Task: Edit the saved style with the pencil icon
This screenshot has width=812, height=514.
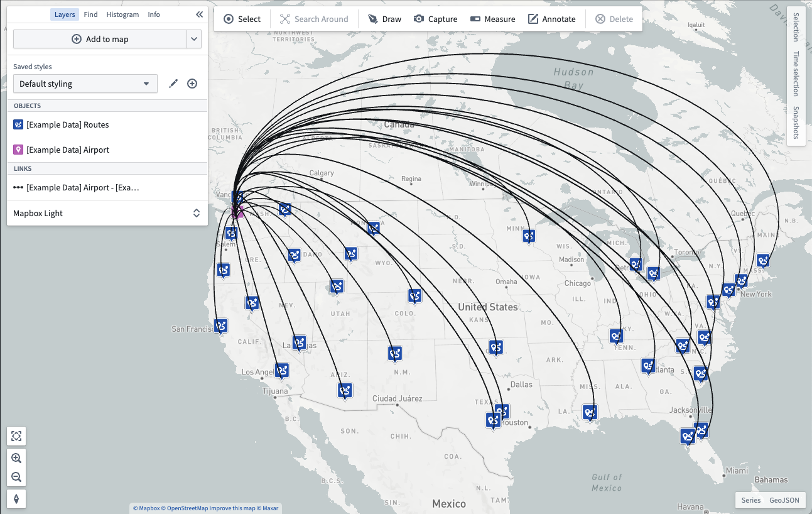Action: [174, 84]
